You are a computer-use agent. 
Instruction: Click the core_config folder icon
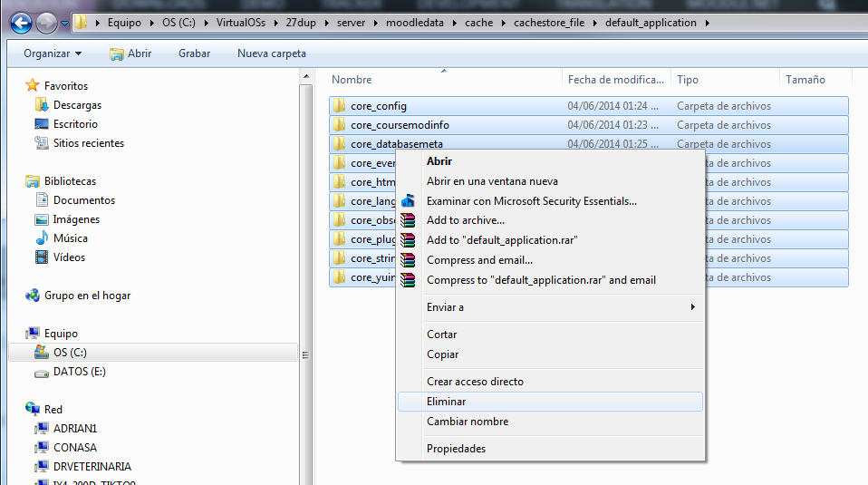tap(340, 105)
